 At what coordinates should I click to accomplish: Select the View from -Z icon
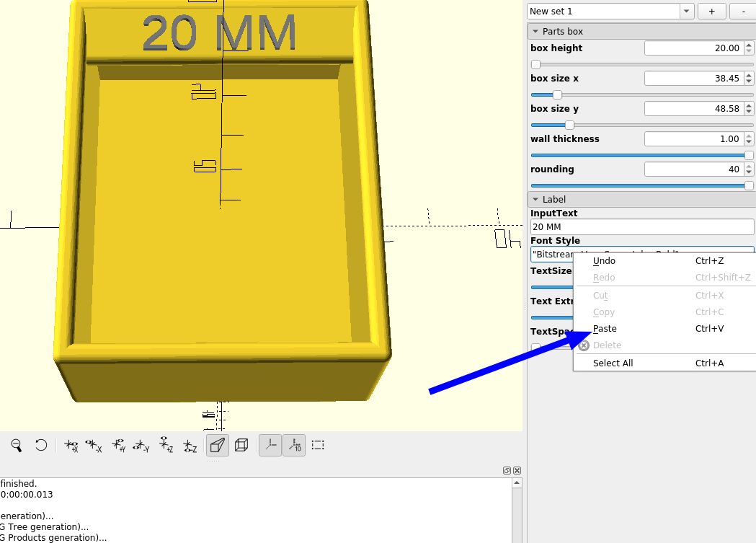click(190, 445)
